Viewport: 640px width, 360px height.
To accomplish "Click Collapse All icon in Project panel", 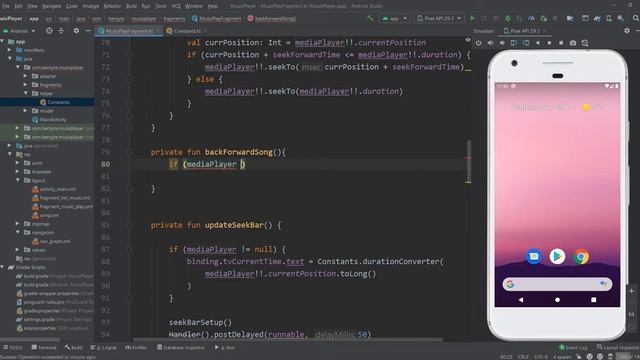I will 61,31.
